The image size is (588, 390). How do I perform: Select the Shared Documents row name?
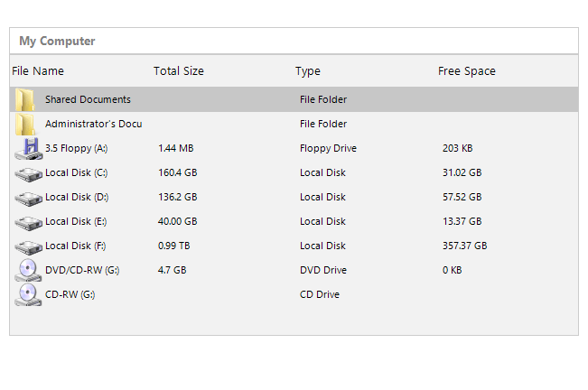coord(88,99)
